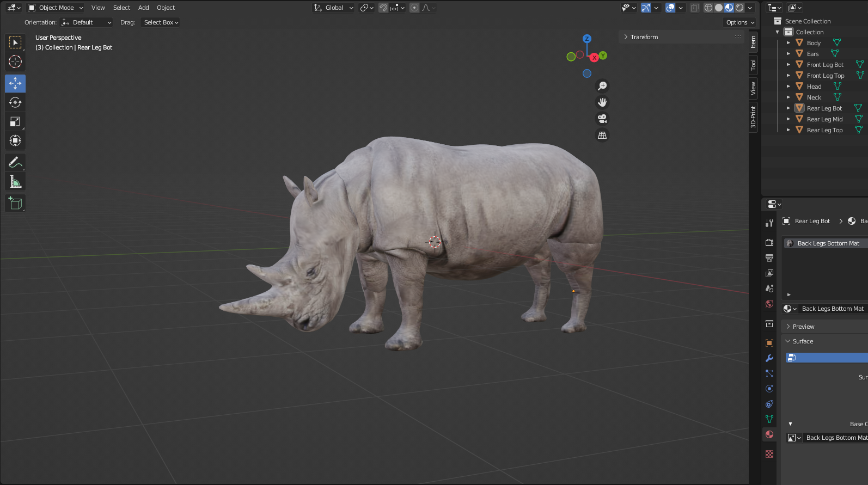Screen dimensions: 868x485
Task: Open the Modifiers wrench properties tab
Action: point(769,358)
